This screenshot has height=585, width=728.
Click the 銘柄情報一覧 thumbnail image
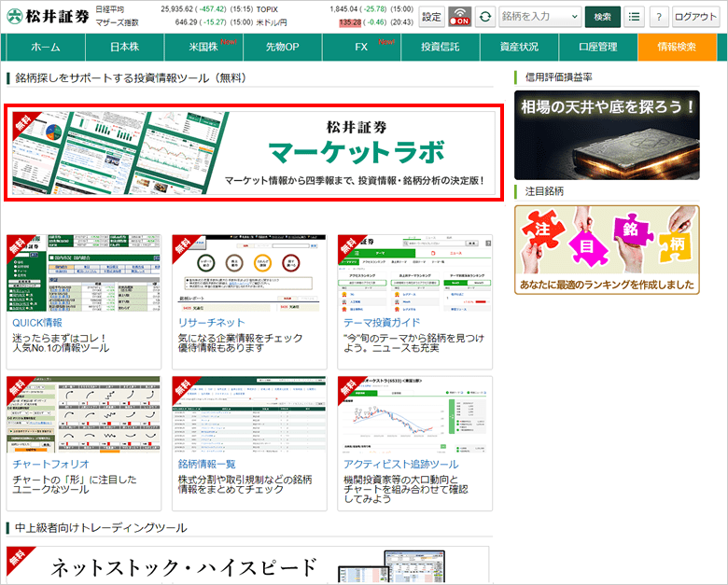[249, 414]
